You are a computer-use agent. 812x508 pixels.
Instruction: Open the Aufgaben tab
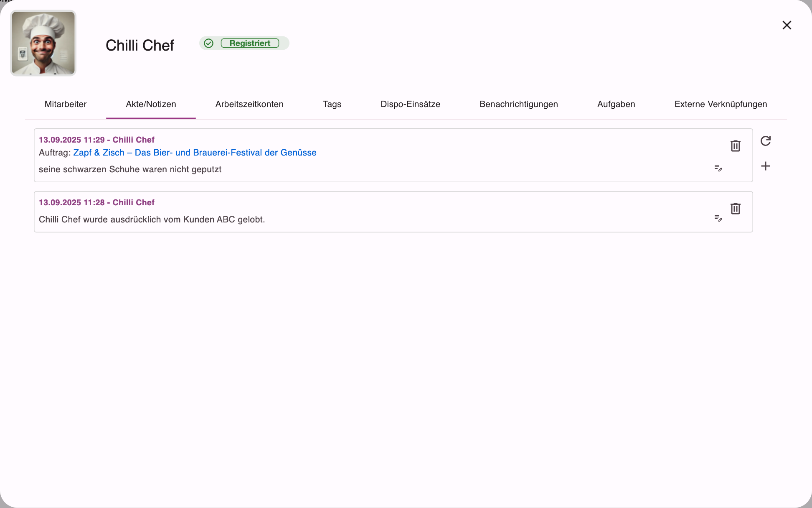[x=616, y=104]
